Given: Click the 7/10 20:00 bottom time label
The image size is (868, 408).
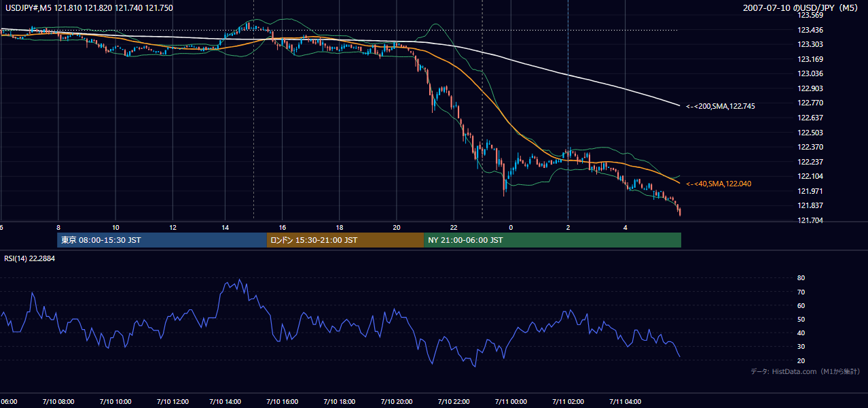Looking at the screenshot, I should 396,402.
